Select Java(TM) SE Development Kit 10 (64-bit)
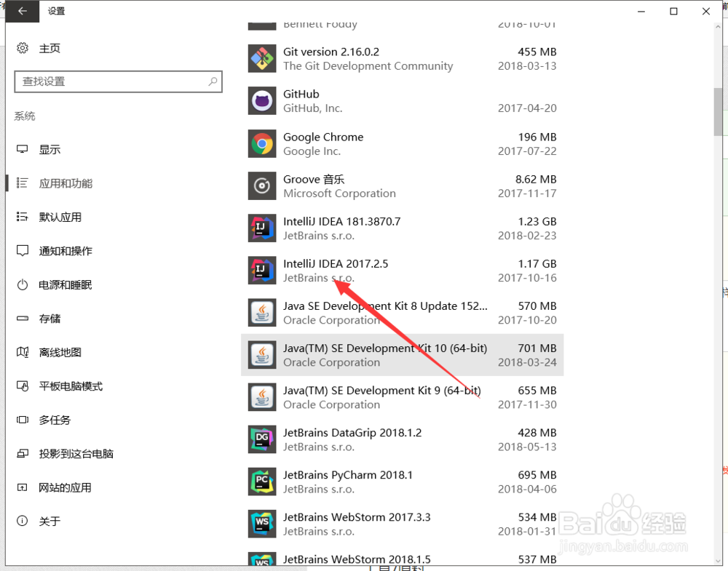Image resolution: width=728 pixels, height=571 pixels. coord(385,348)
